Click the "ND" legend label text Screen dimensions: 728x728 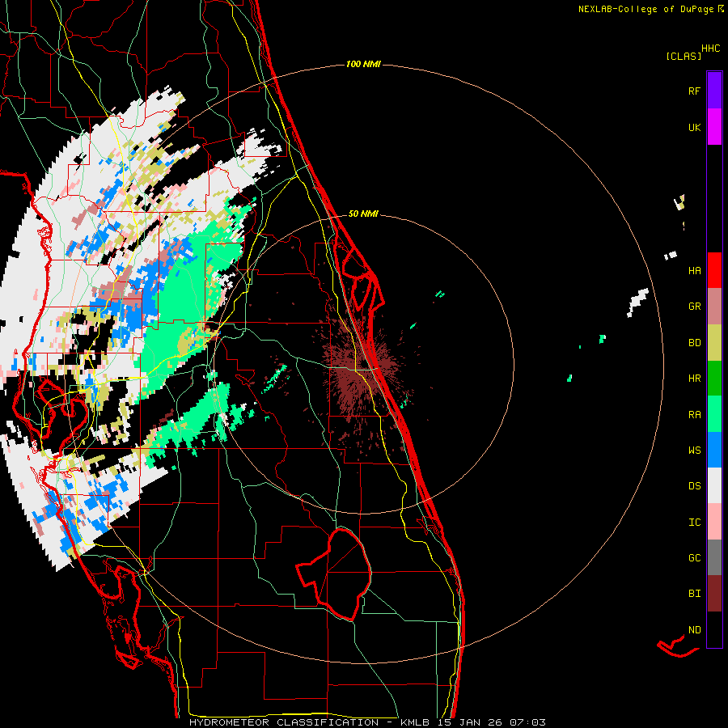(x=694, y=630)
